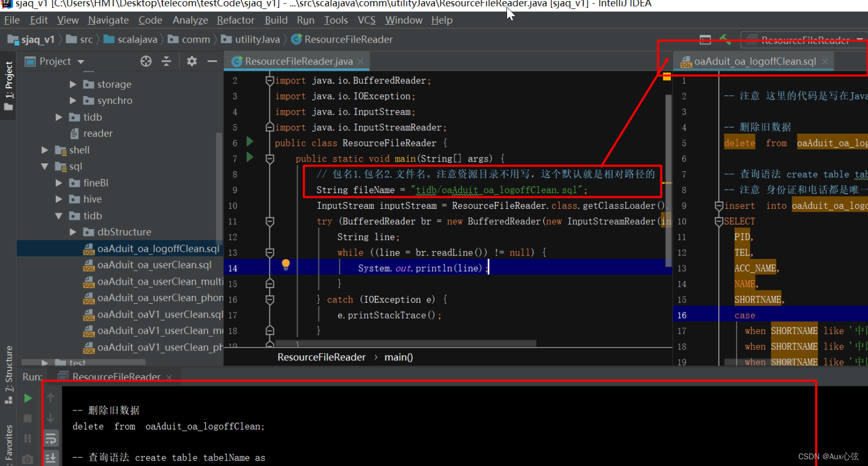
Task: Click the Pause output icon in Run panel
Action: point(28,438)
